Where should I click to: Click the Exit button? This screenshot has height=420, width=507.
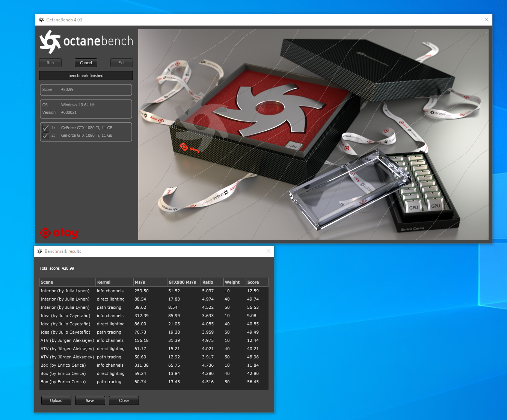pos(122,63)
